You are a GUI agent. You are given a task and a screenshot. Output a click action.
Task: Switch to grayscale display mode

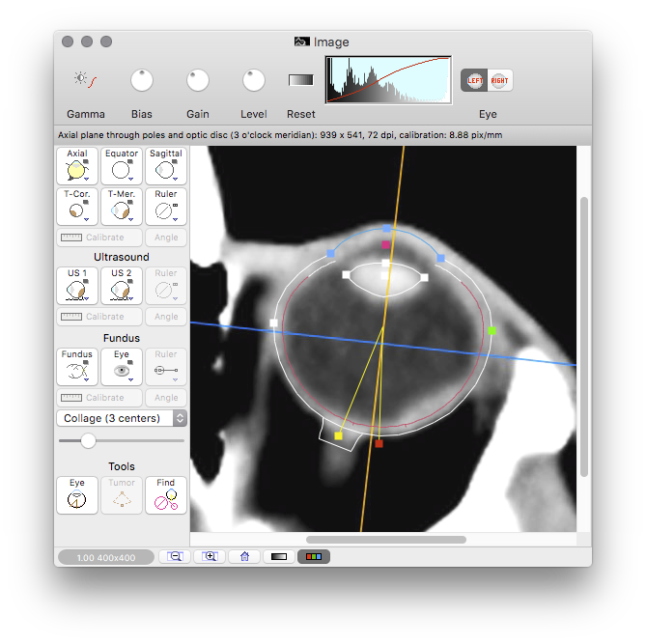279,557
